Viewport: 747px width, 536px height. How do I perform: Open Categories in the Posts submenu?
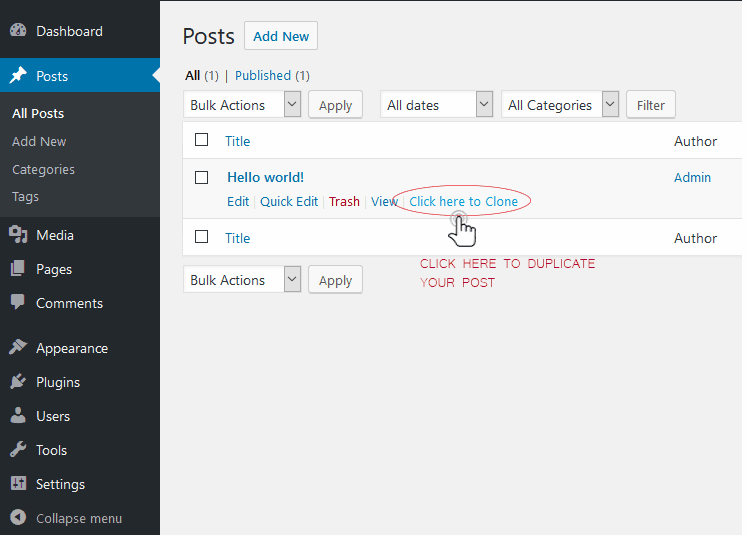tap(43, 170)
